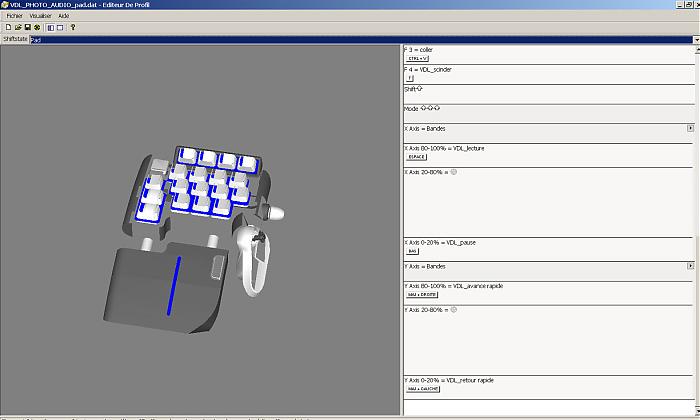Click the empty circle icon beside Y Axis 20-80%
This screenshot has width=700, height=420.
453,310
